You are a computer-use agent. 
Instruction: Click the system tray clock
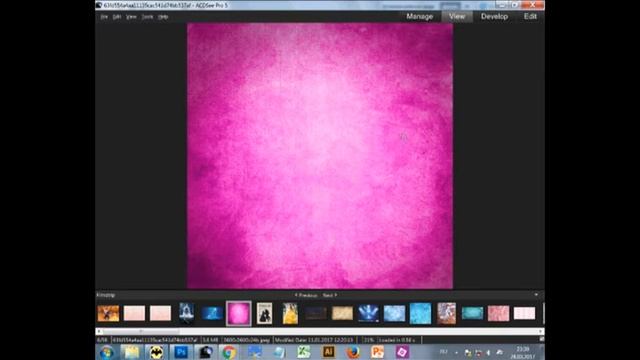(x=523, y=353)
